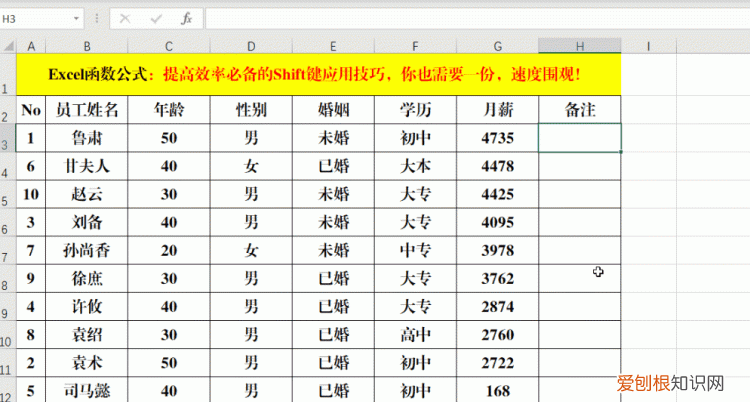Screen dimensions: 750x402
Task: Click age cell 20 in 孙尚香 row
Action: click(x=169, y=250)
